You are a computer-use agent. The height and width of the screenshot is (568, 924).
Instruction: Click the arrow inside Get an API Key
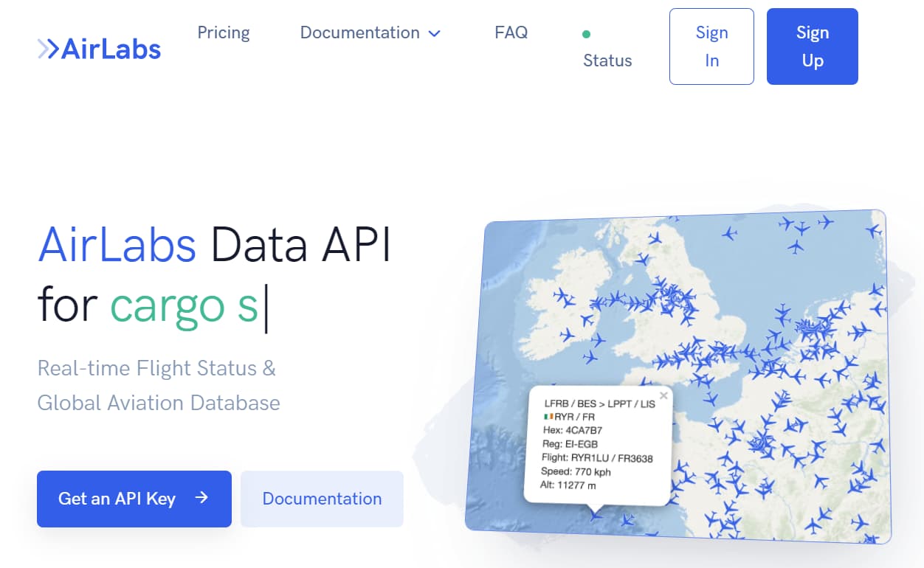201,499
